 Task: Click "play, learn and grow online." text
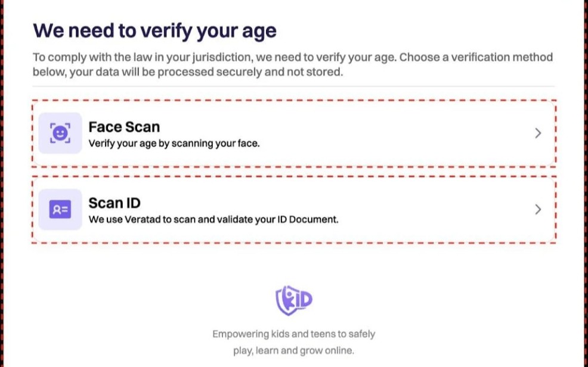coord(293,350)
